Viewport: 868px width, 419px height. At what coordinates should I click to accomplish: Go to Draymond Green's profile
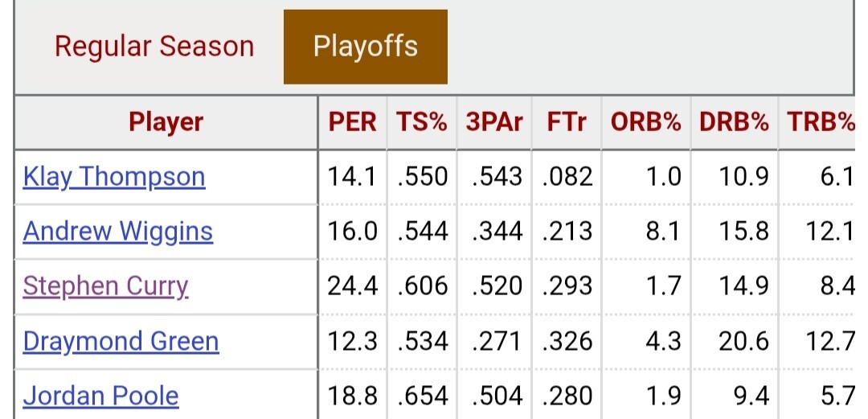pos(121,341)
